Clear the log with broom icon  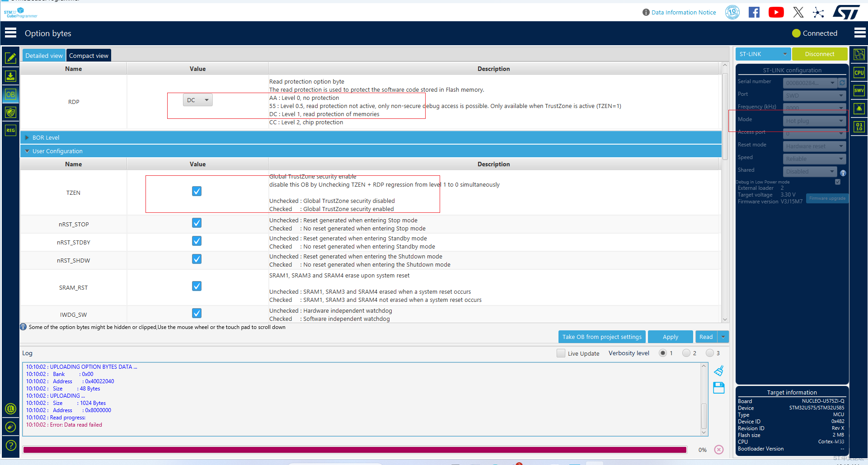[x=718, y=371]
